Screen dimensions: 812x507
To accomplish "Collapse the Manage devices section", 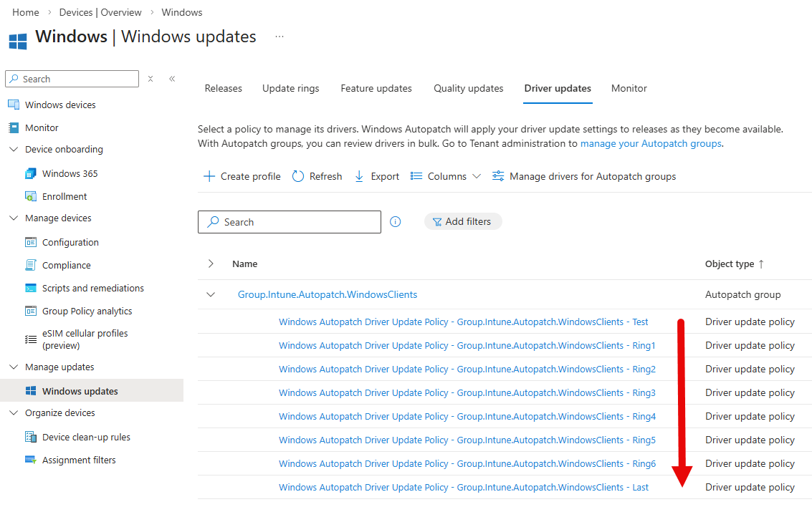I will click(14, 218).
